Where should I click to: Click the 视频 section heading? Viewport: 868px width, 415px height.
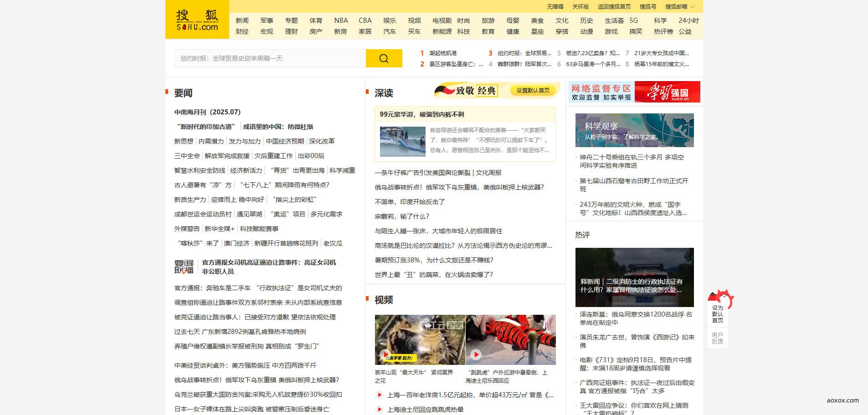[384, 300]
